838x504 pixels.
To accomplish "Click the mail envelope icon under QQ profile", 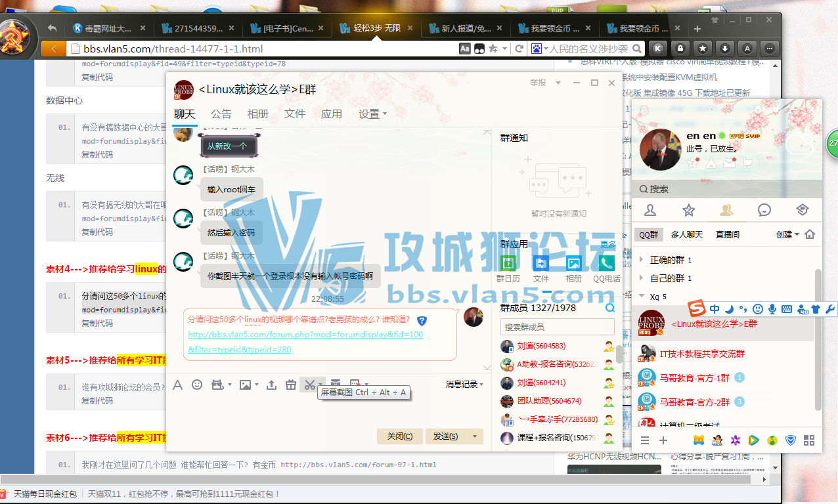I will [x=730, y=163].
